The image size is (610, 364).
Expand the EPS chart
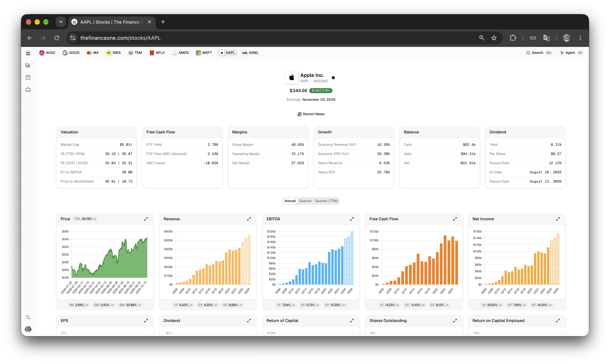click(x=146, y=321)
